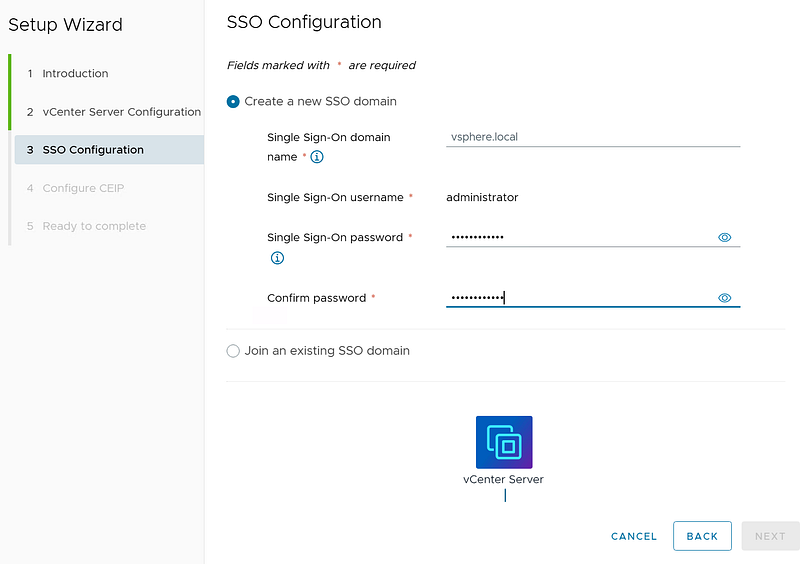Select SSO Configuration step in wizard
The image size is (800, 564).
click(x=93, y=150)
